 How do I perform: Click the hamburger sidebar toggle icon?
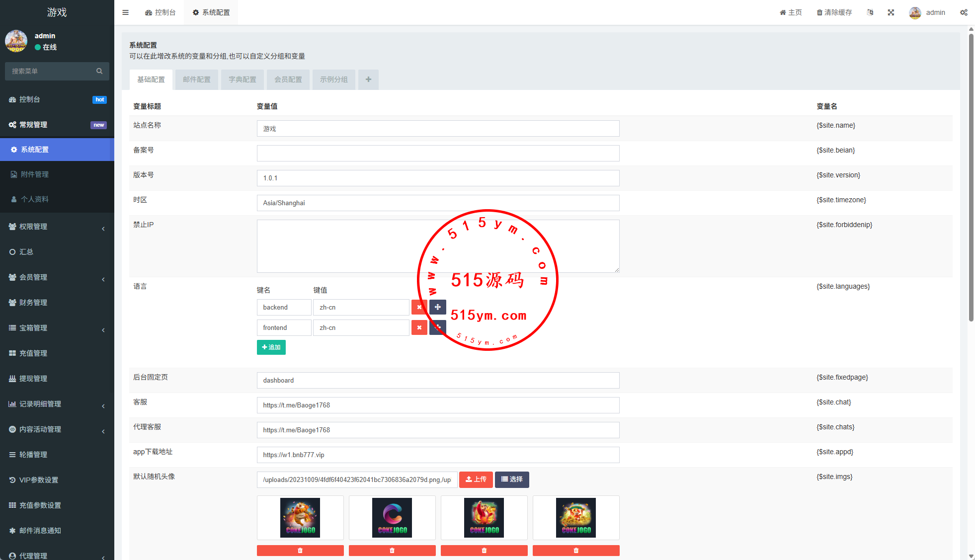(125, 12)
